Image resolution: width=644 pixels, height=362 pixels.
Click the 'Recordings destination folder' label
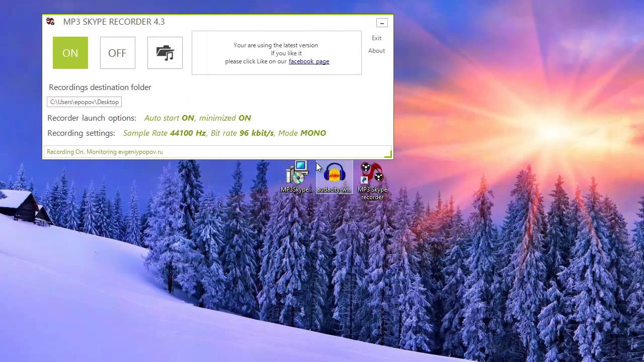pyautogui.click(x=100, y=87)
